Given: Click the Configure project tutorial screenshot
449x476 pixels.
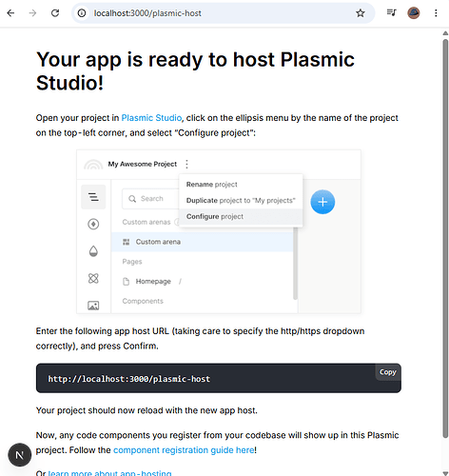Looking at the screenshot, I should [219, 231].
